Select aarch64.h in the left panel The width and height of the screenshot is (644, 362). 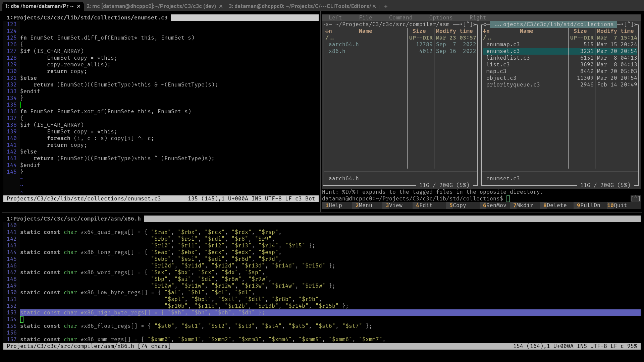click(343, 44)
